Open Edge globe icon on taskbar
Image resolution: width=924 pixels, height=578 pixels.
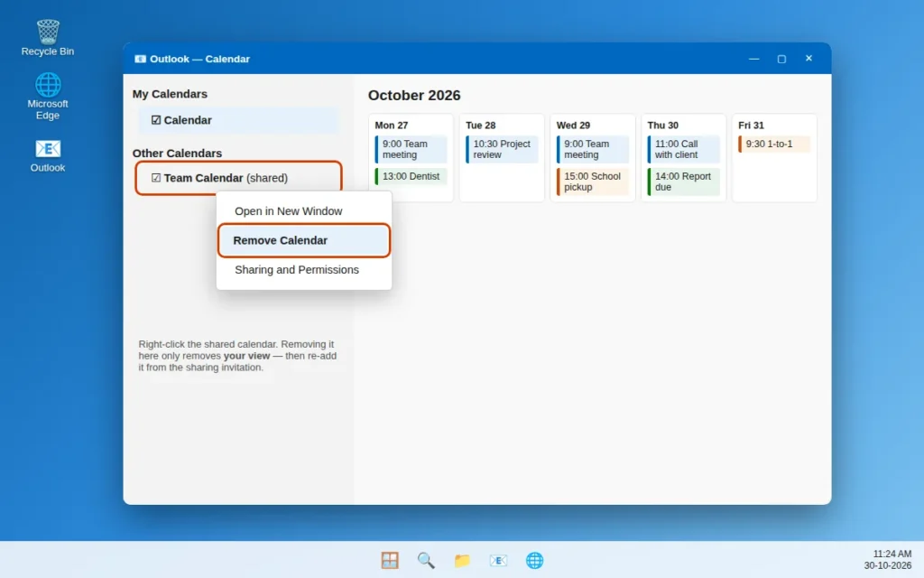[534, 560]
